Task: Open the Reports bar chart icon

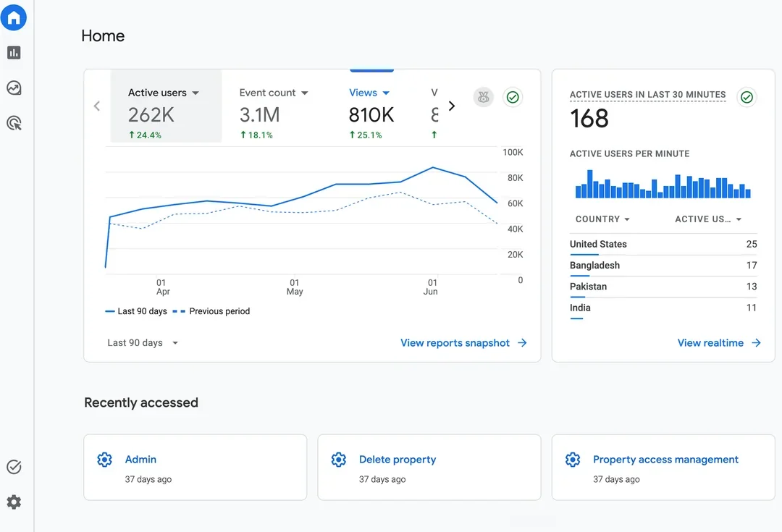Action: tap(14, 52)
